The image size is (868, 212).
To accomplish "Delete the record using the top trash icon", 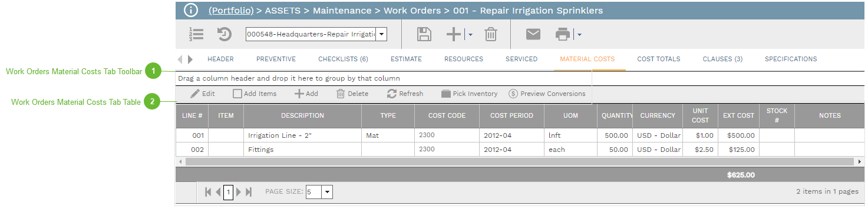I will pos(491,35).
